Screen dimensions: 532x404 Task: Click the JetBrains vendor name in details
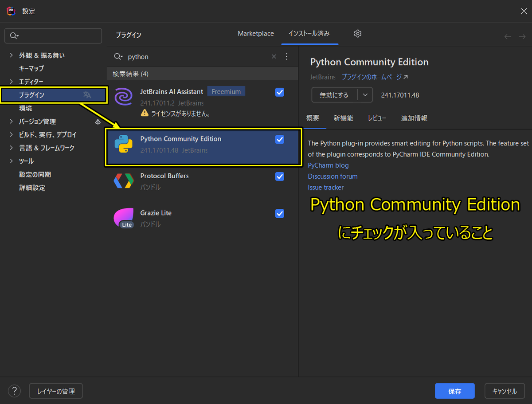tap(323, 77)
